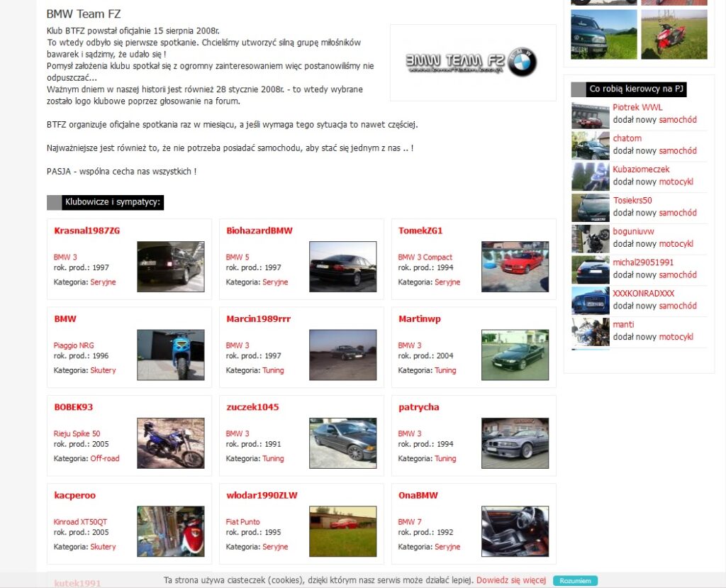Screen dimensions: 726x588
Task: Open the Off-road category link
Action: point(105,458)
